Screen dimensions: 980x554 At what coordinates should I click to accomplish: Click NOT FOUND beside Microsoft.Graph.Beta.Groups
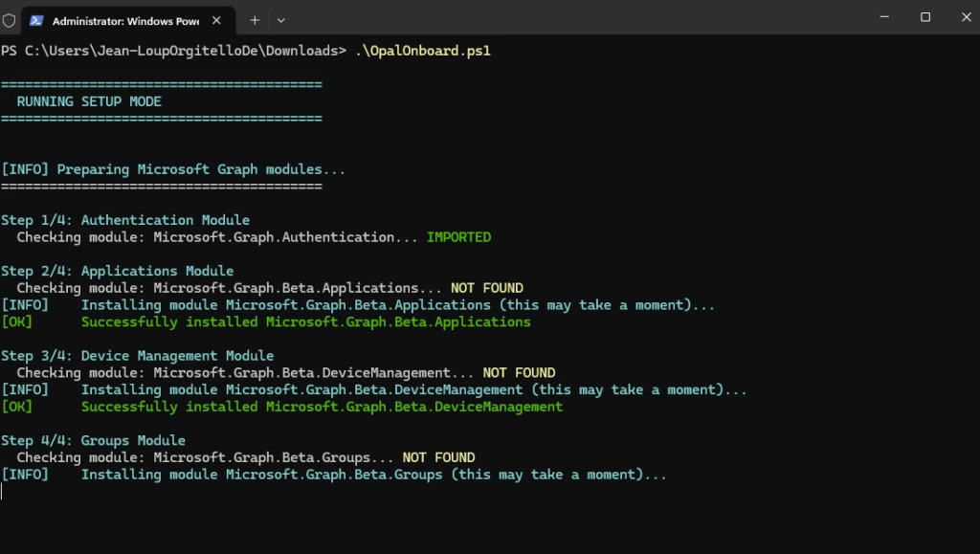tap(438, 457)
